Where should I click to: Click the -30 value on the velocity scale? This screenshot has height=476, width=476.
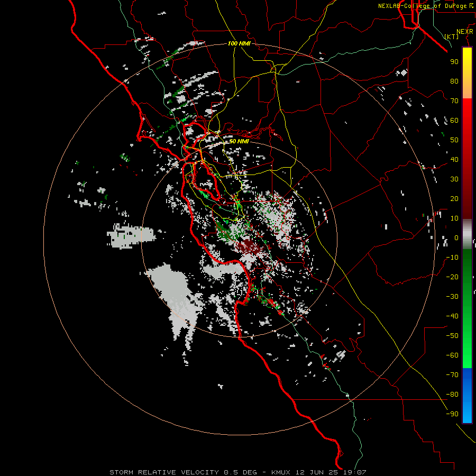click(x=452, y=297)
